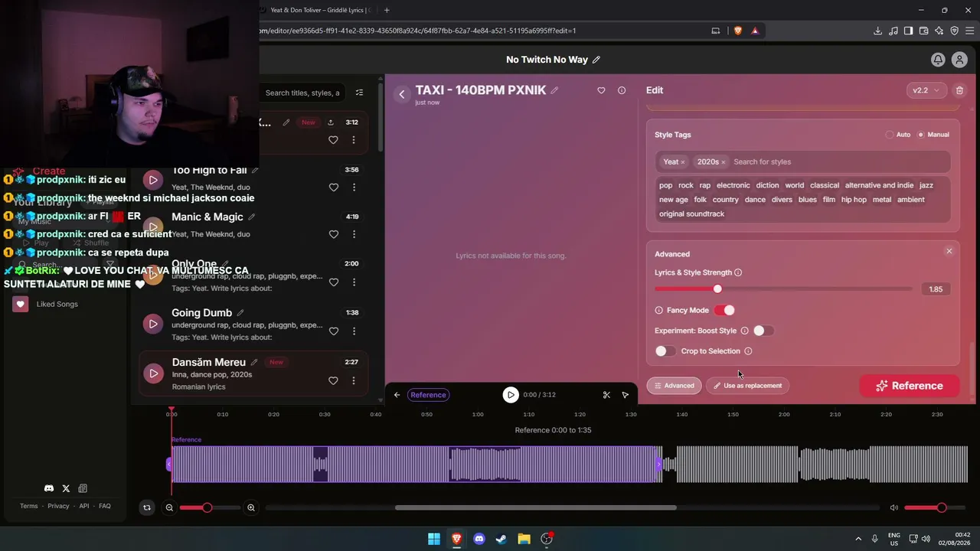
Task: Like the Dansăm Mereu song
Action: click(x=333, y=380)
